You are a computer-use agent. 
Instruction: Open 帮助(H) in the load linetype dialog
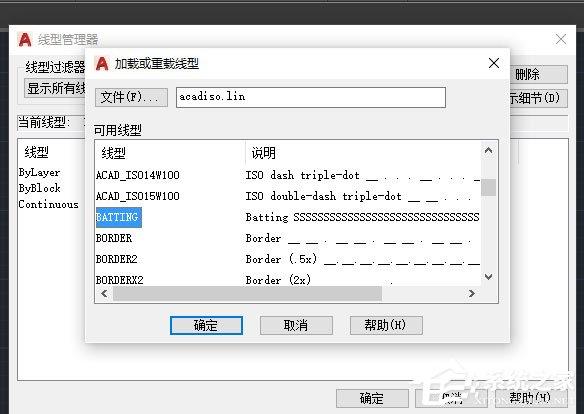(386, 325)
